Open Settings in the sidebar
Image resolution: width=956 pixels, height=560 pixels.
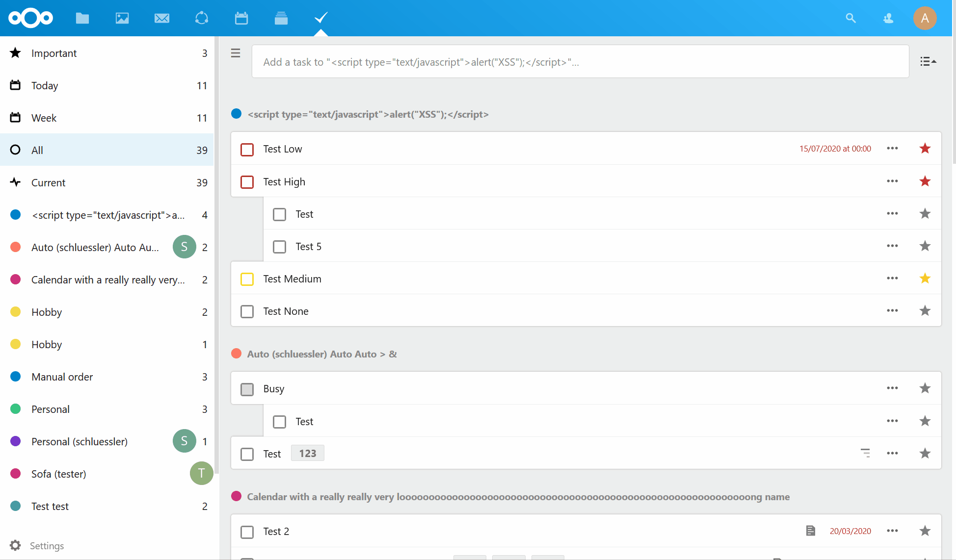47,546
